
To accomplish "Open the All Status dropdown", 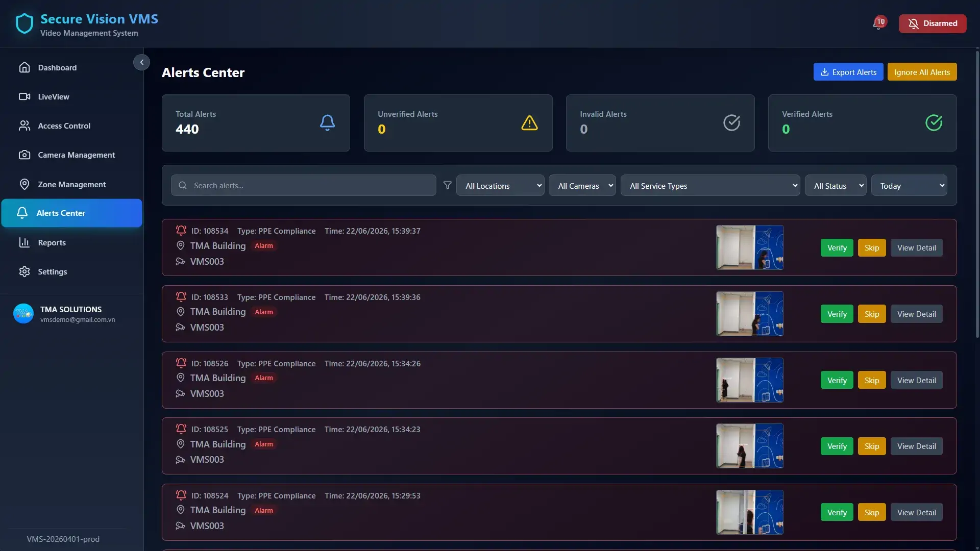I will 836,185.
